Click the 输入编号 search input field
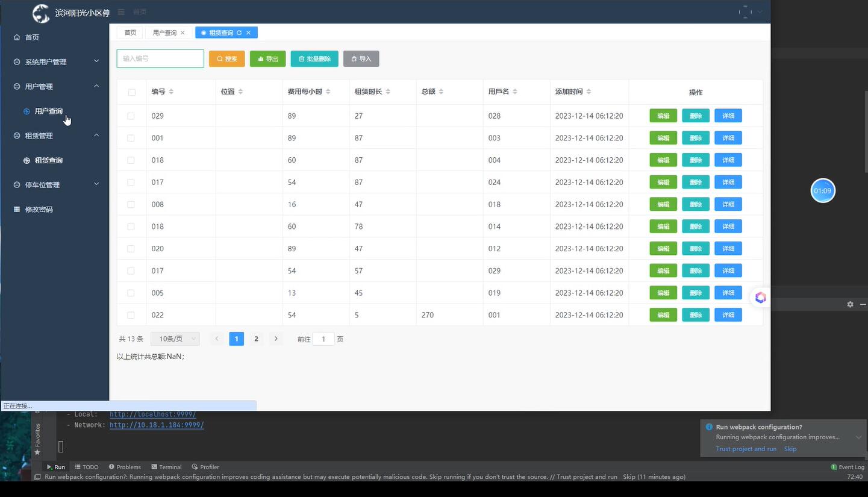This screenshot has height=497, width=868. 160,58
